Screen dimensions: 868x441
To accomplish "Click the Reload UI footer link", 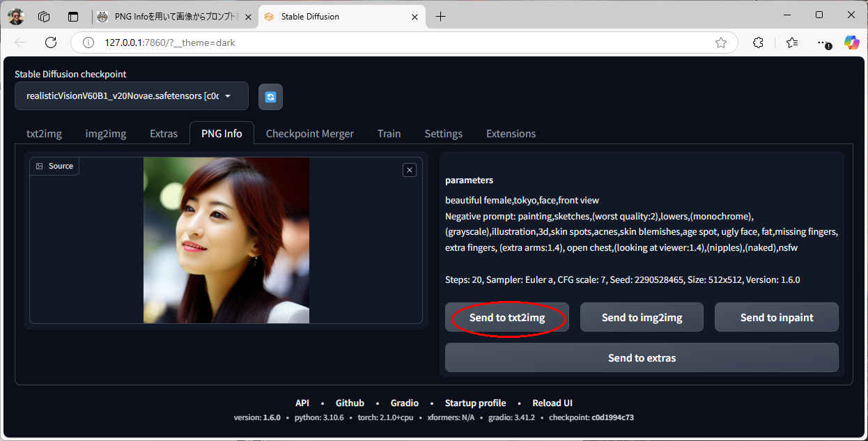I will pos(552,403).
